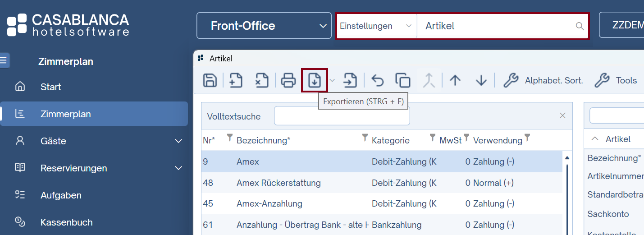Create a new article with add-document icon
Screen dimensions: 644x235
(x=236, y=80)
